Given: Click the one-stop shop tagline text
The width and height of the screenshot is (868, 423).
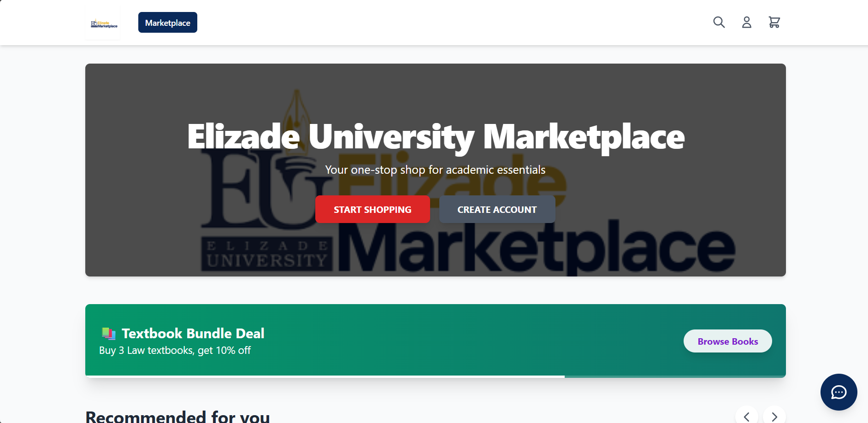Looking at the screenshot, I should click(x=435, y=170).
